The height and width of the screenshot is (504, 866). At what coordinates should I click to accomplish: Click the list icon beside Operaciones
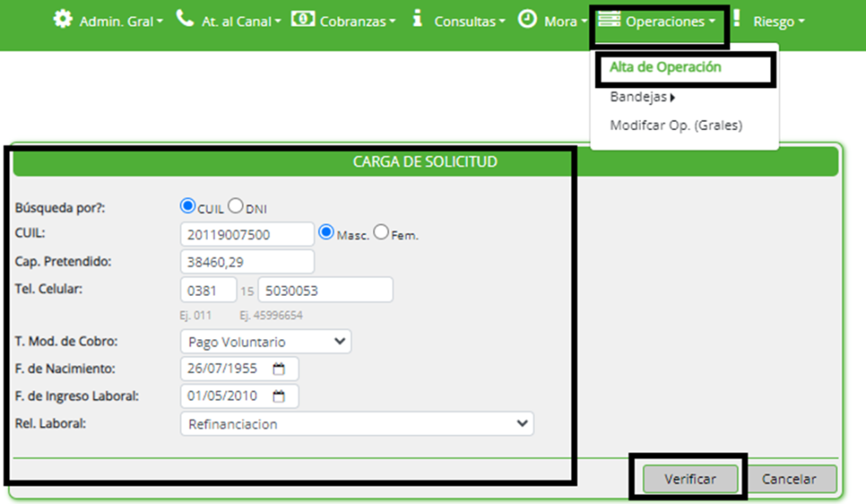point(609,19)
